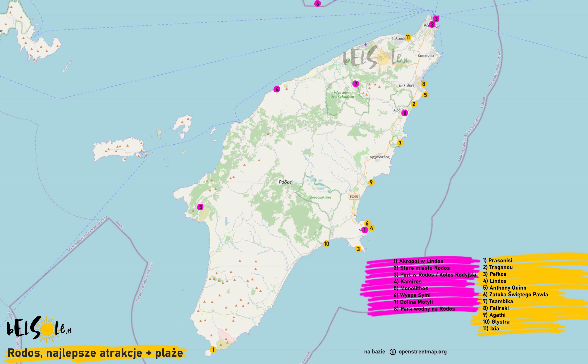Click yellow marker 10 at Glystra beach

(x=326, y=244)
